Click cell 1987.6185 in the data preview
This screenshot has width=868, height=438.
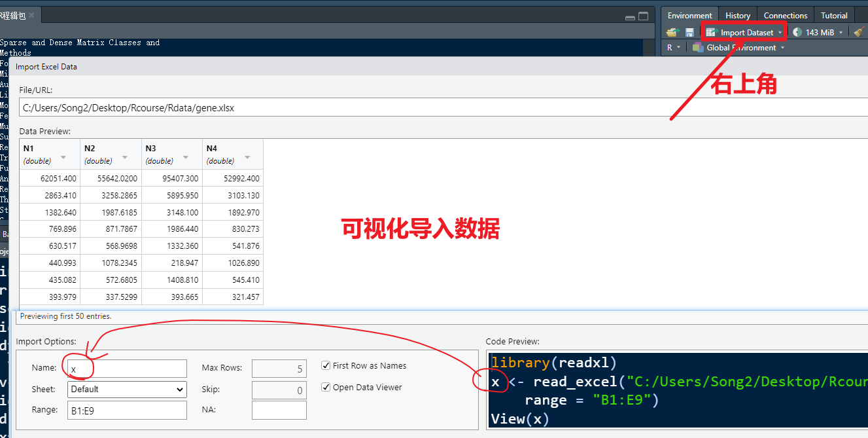click(x=111, y=212)
